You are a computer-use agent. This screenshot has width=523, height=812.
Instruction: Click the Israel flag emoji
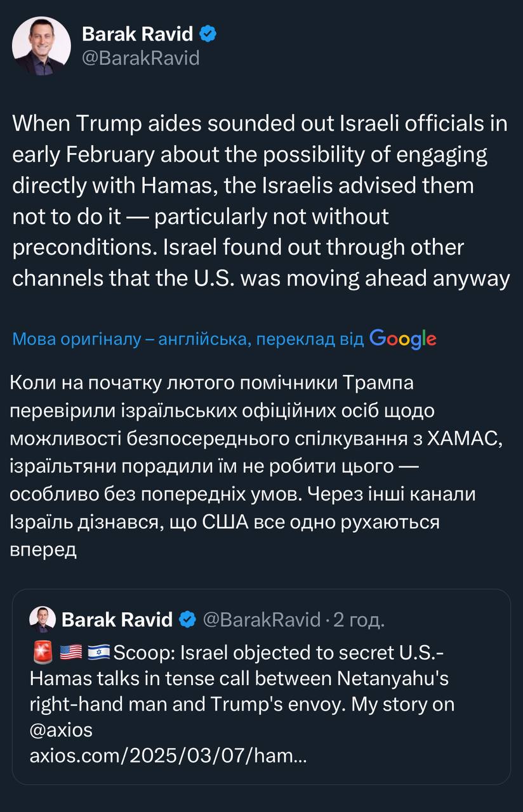click(98, 652)
